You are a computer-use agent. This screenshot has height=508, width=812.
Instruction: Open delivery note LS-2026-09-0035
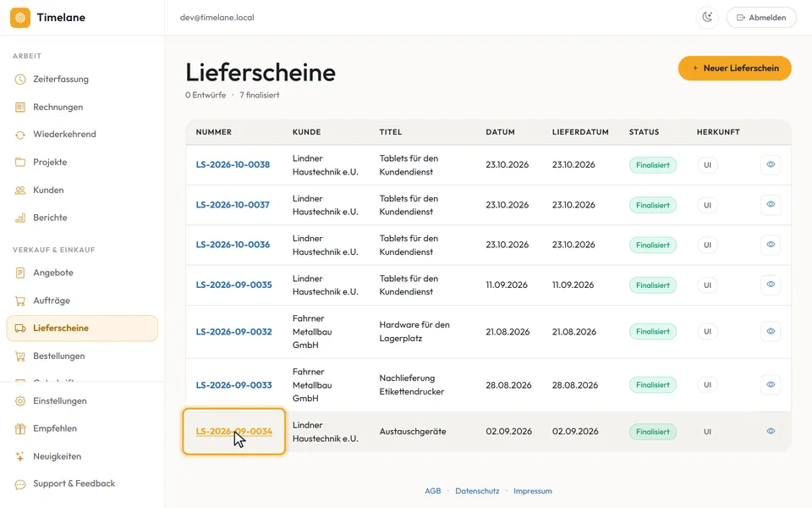click(x=233, y=284)
